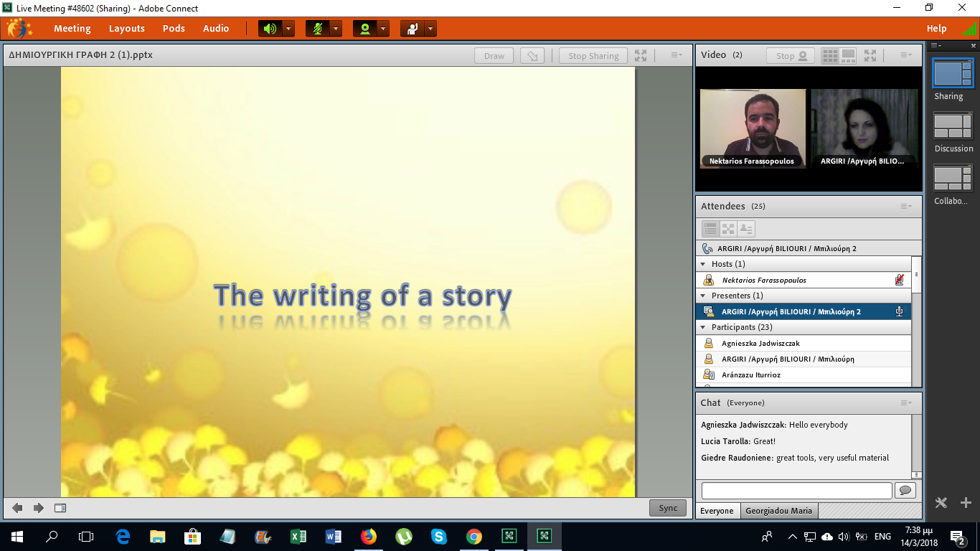
Task: Select the Discussion layout thumbnail
Action: click(953, 126)
